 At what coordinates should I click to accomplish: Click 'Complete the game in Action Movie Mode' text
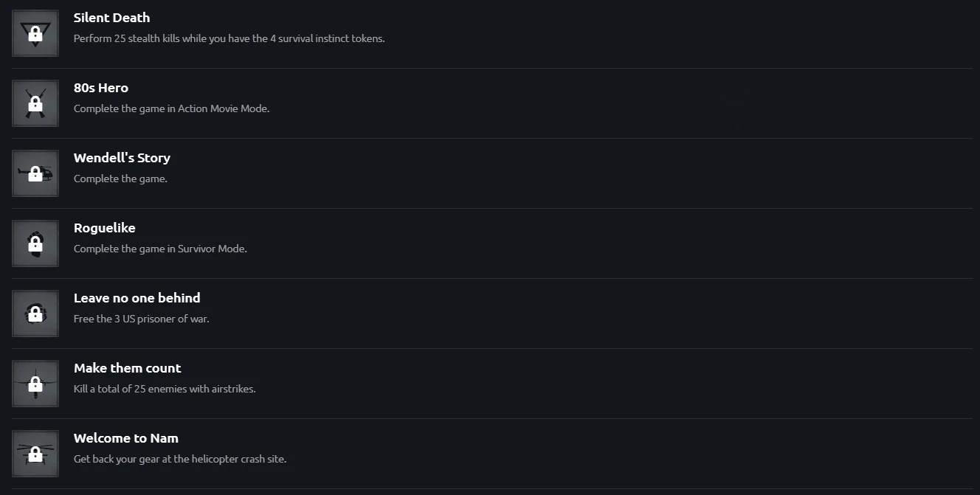[x=171, y=108]
